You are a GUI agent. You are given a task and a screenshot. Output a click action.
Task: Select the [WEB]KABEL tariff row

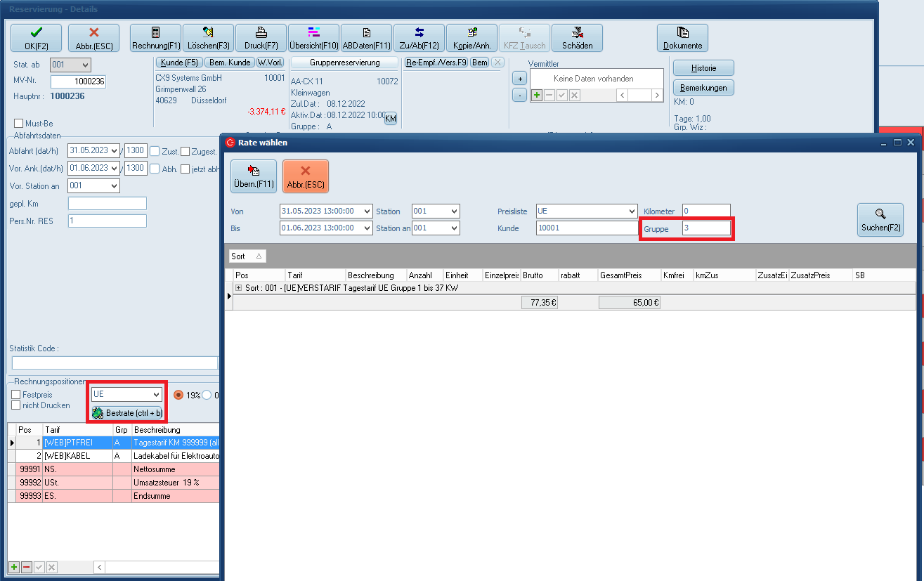pos(76,456)
